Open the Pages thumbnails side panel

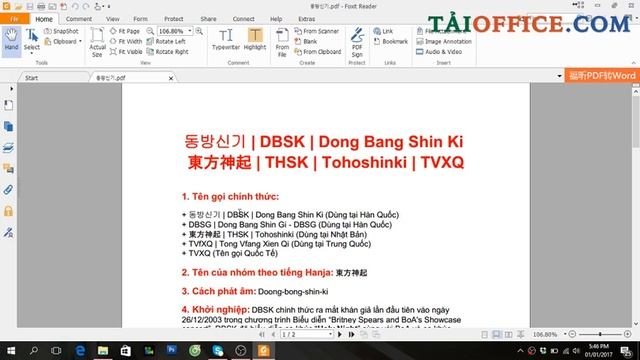pos(8,127)
